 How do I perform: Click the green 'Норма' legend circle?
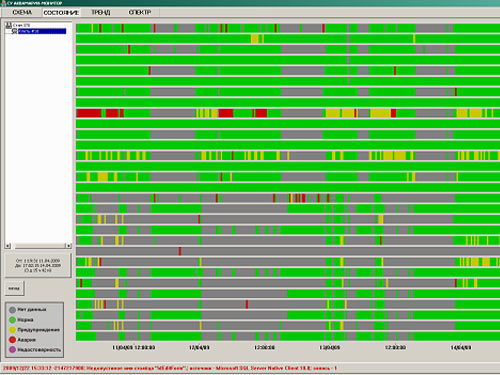click(12, 320)
